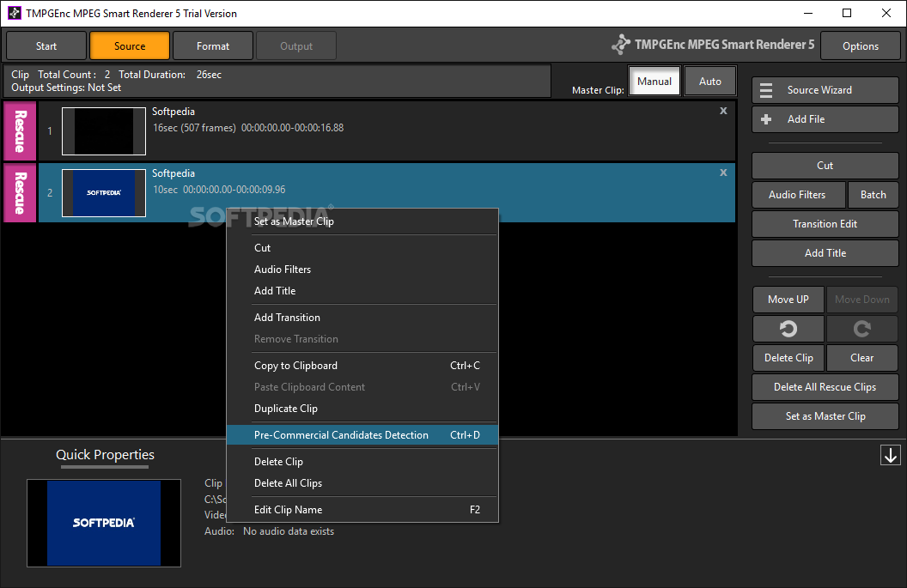The image size is (907, 588).
Task: Click the Move Down button
Action: point(861,300)
